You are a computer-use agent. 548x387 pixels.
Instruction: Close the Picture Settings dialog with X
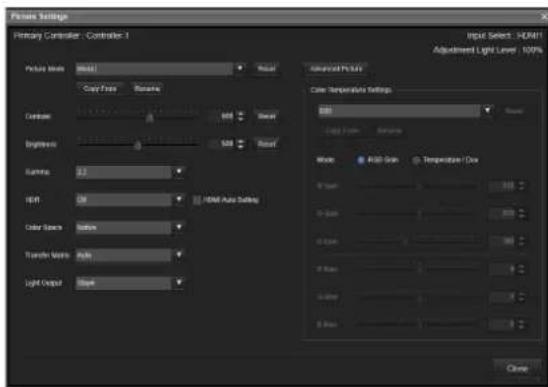(x=543, y=16)
